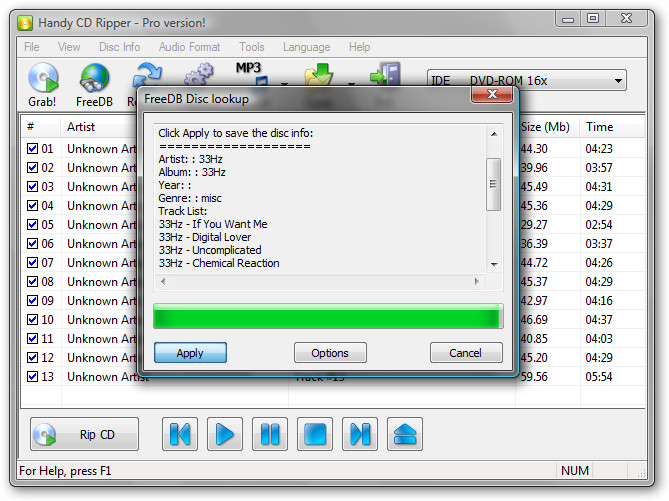Click the Rip CD button

[84, 434]
